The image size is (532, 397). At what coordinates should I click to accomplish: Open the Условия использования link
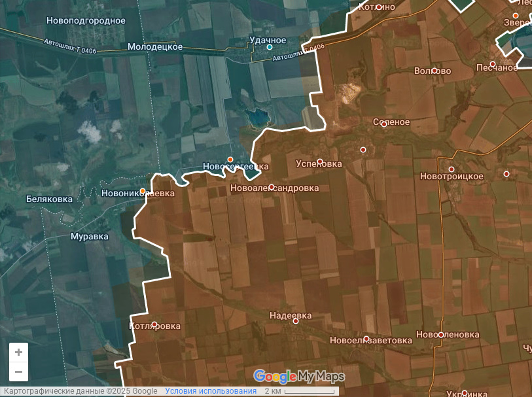tap(211, 391)
